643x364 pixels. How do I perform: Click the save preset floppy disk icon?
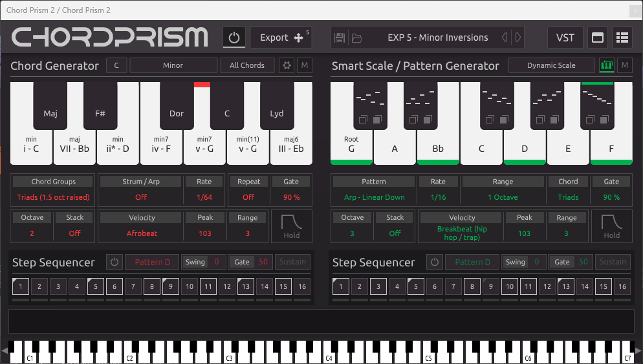tap(340, 37)
